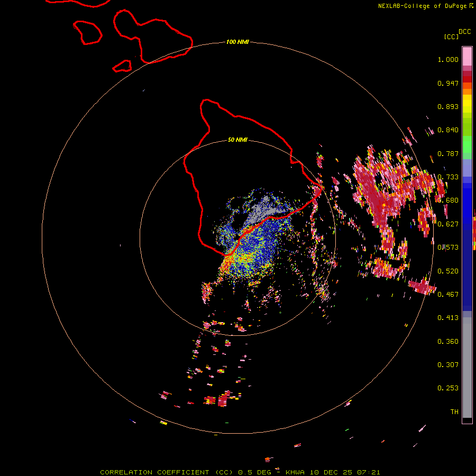476x476 pixels.
Task: Select the 50 NMI range ring label
Action: click(x=237, y=140)
